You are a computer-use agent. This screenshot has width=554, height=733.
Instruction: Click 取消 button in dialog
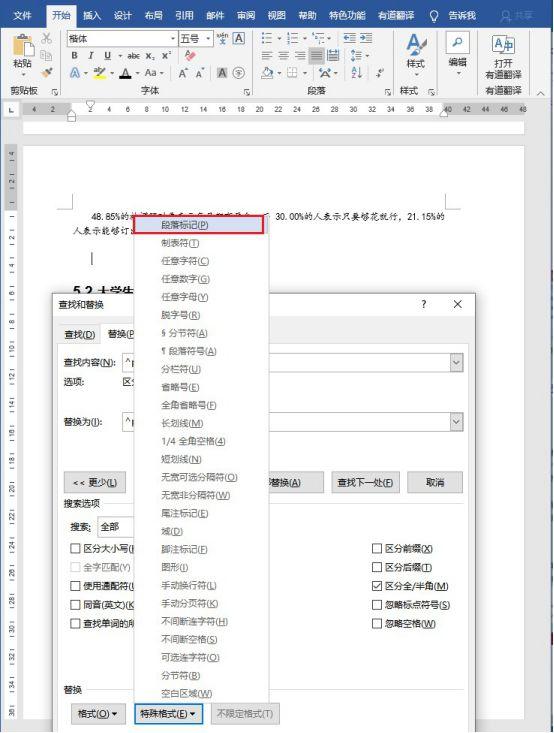435,482
